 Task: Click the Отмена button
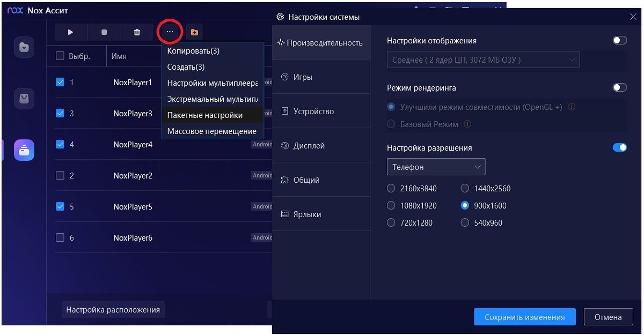608,317
